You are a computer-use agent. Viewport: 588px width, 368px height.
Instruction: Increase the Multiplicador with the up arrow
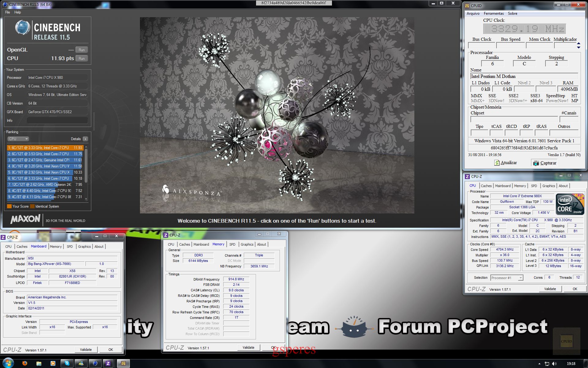pyautogui.click(x=579, y=44)
